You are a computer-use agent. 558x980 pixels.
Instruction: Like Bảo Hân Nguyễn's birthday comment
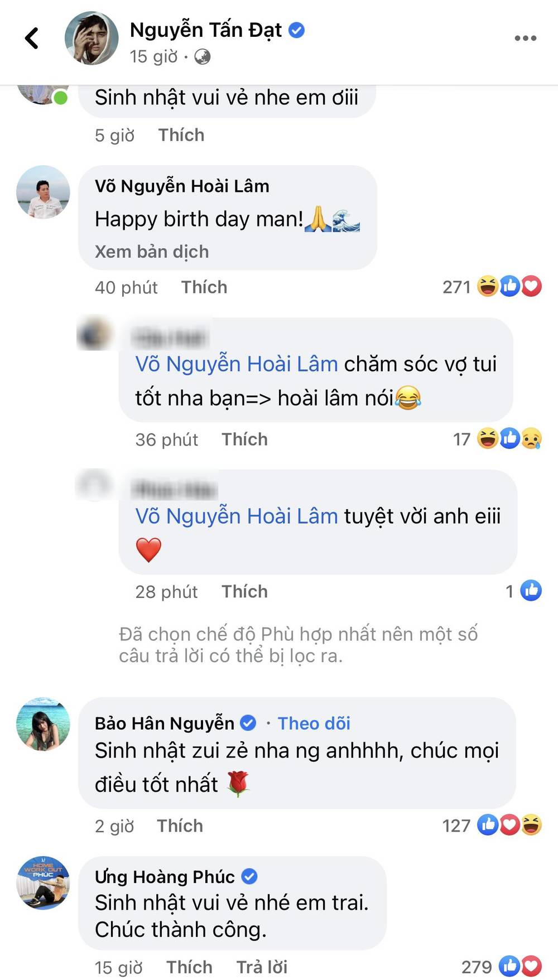(x=180, y=826)
